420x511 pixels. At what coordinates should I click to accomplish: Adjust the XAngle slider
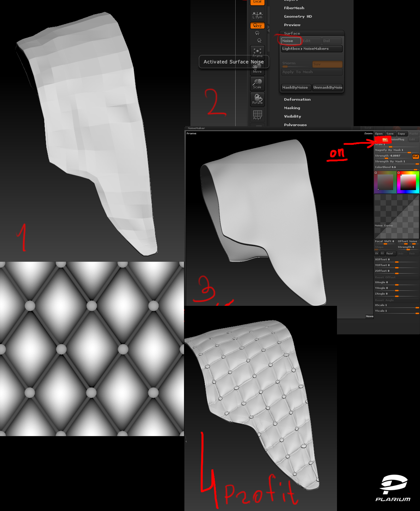point(397,283)
